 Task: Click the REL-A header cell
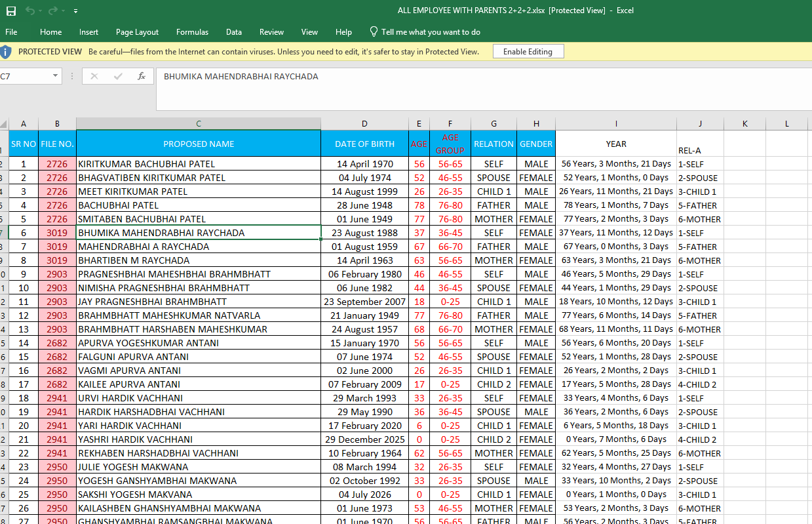pos(700,144)
